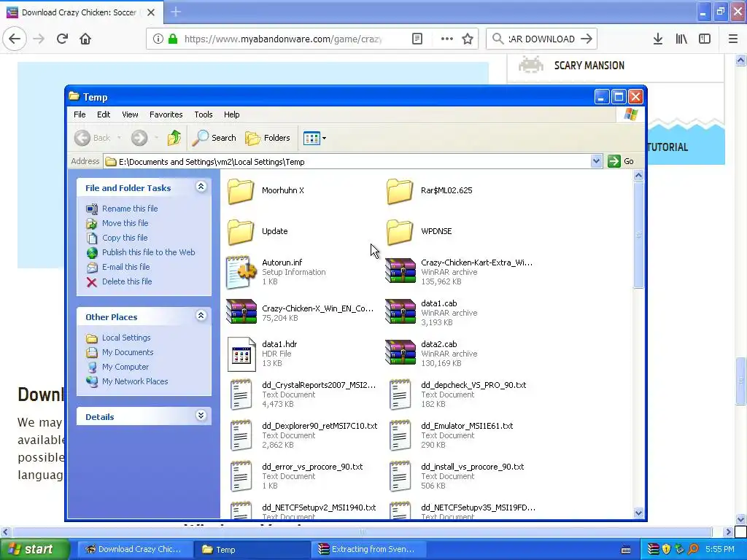Screen dimensions: 747x560
Task: Go back in the Firefox browser
Action: 15,39
